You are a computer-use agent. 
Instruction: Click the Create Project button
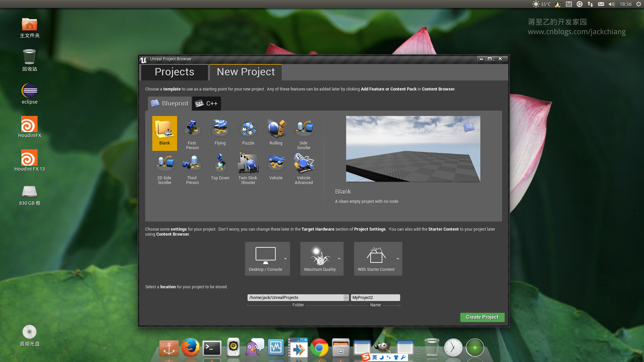tap(482, 317)
